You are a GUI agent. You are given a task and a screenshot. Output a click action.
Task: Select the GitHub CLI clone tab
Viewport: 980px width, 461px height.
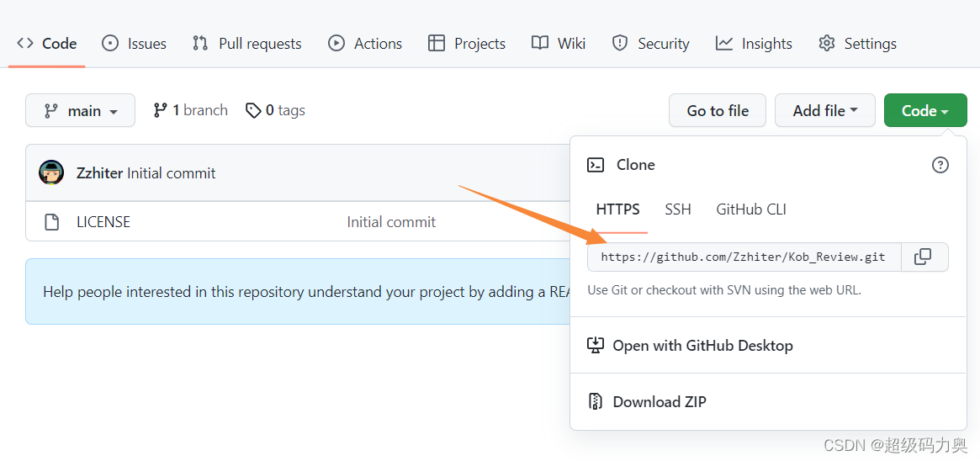click(x=751, y=209)
